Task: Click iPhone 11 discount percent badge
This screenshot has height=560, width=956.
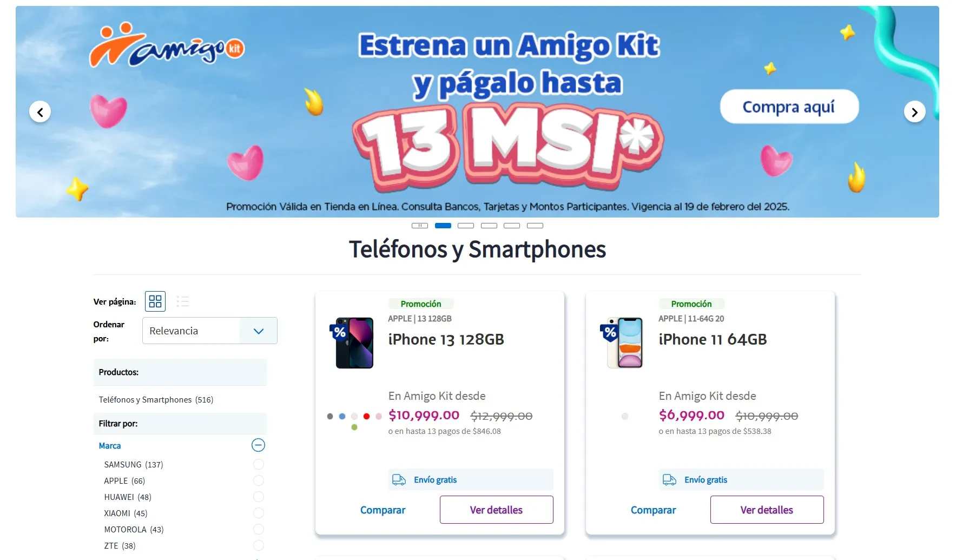Action: click(610, 332)
